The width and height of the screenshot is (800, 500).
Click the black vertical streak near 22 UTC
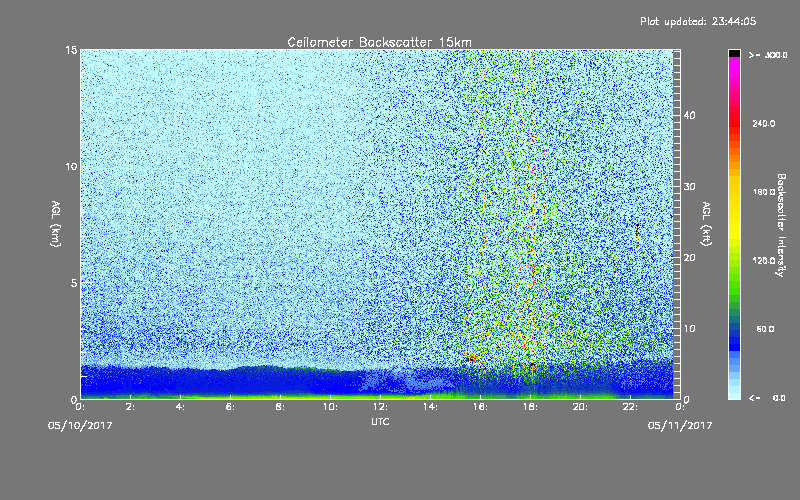click(x=637, y=230)
